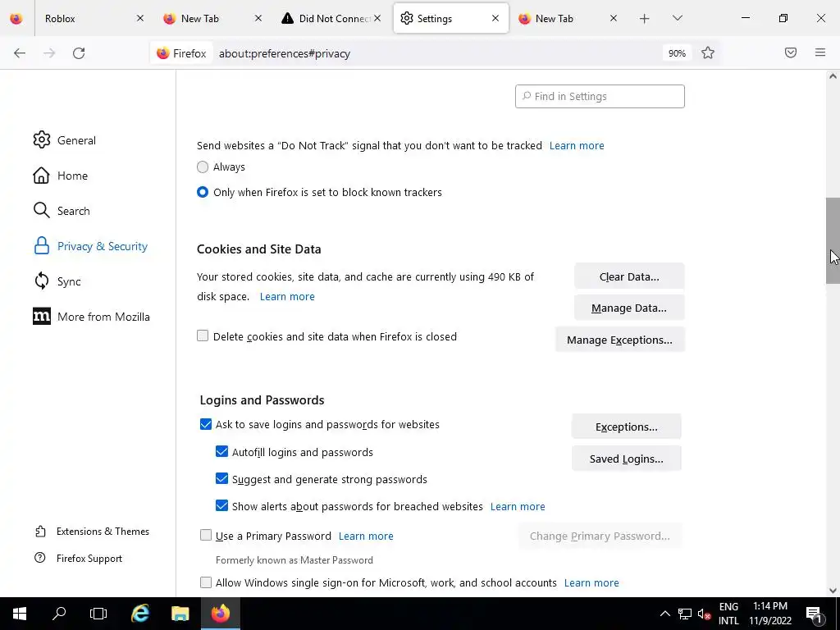The width and height of the screenshot is (840, 630).
Task: Click the address bar URL field
Action: click(436, 53)
